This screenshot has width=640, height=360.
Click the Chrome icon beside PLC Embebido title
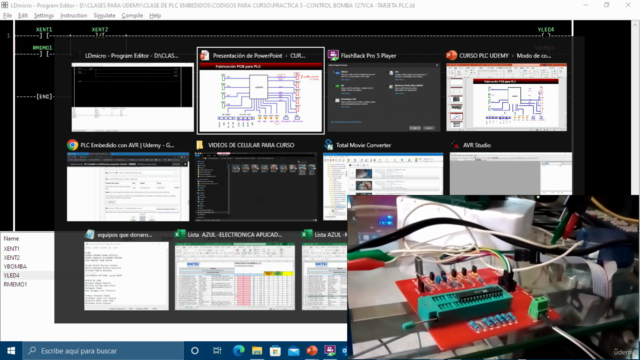click(x=73, y=145)
